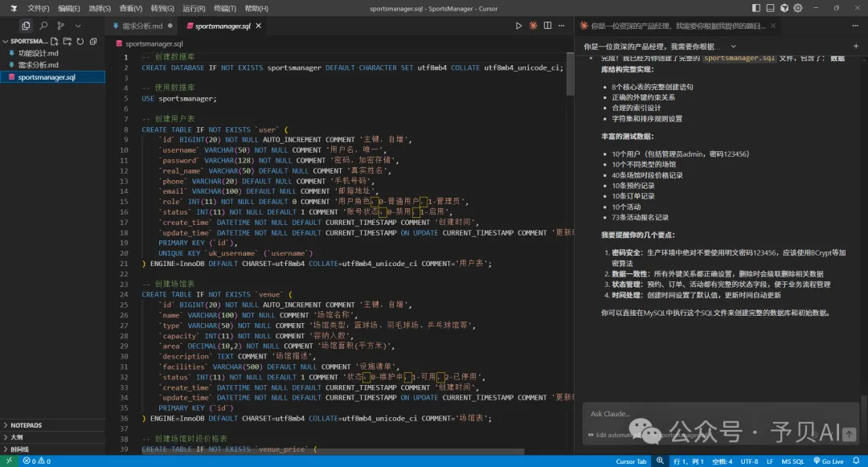The image size is (868, 467).
Task: Close the sportsmanager.sql tab
Action: 259,26
